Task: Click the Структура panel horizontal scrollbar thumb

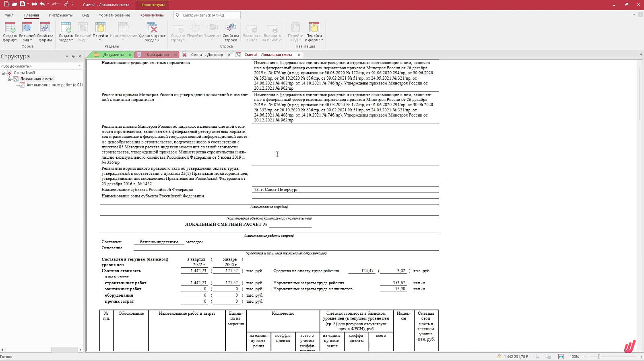Action: tap(28, 350)
